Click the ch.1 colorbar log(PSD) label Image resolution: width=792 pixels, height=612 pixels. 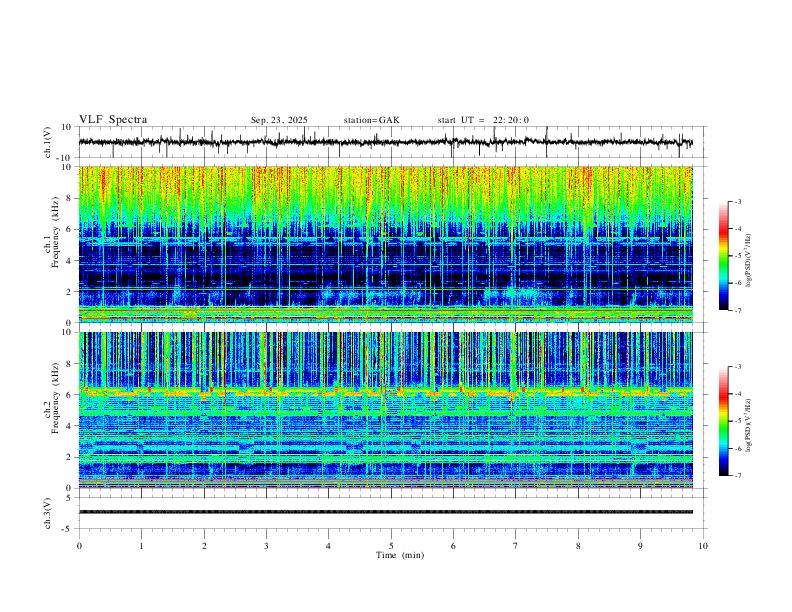[x=749, y=261]
